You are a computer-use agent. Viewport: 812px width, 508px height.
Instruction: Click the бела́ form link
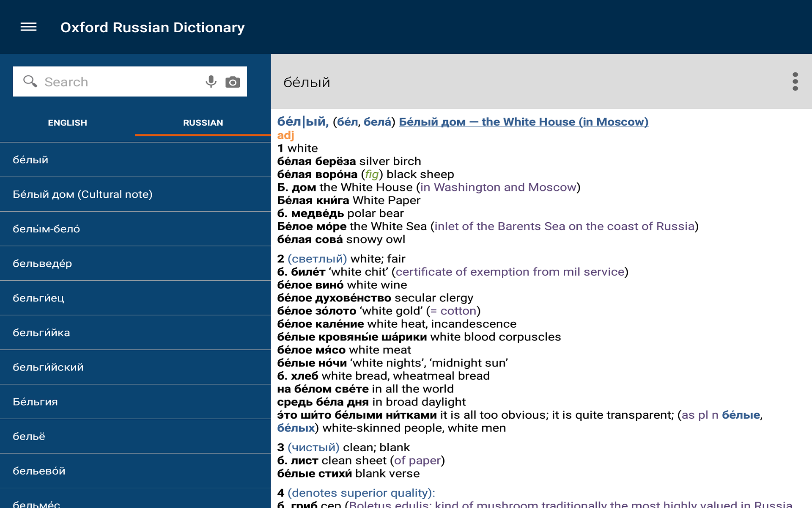(x=377, y=122)
